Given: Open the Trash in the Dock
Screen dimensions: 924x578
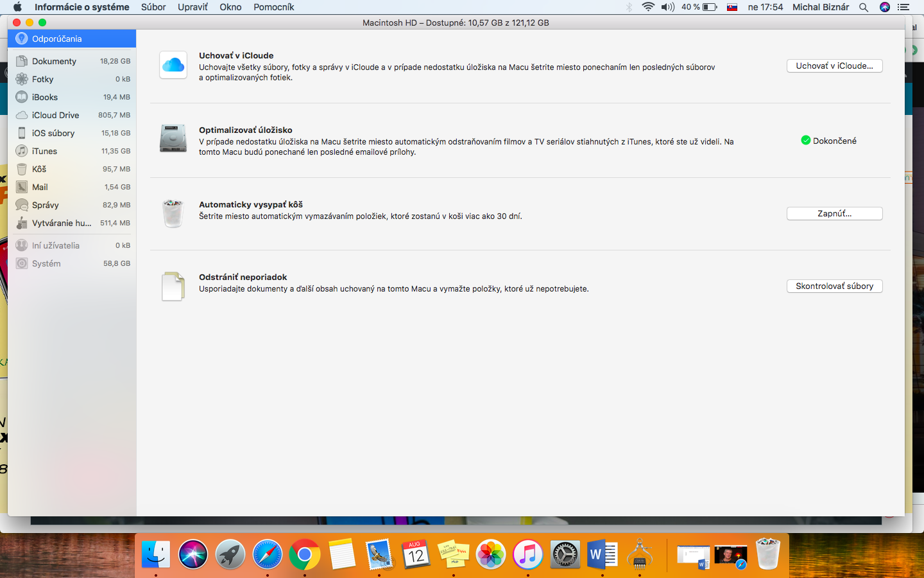Looking at the screenshot, I should 768,554.
